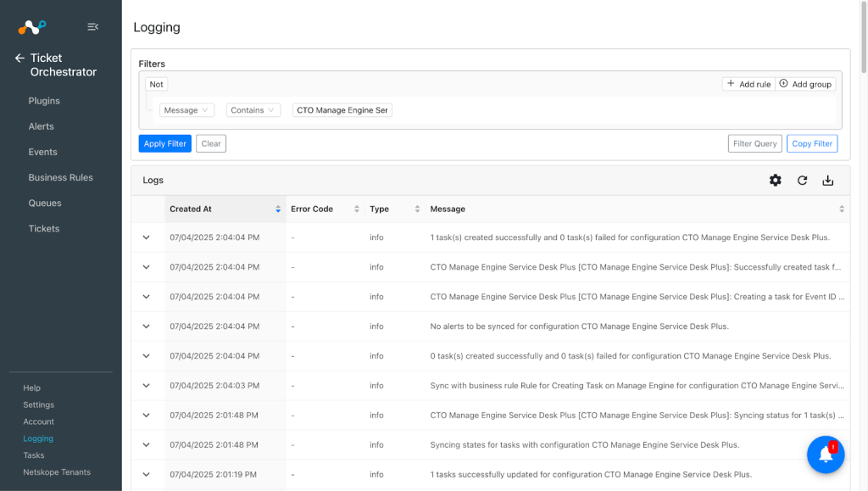
Task: Sort by Error Code column arrows
Action: (x=357, y=209)
